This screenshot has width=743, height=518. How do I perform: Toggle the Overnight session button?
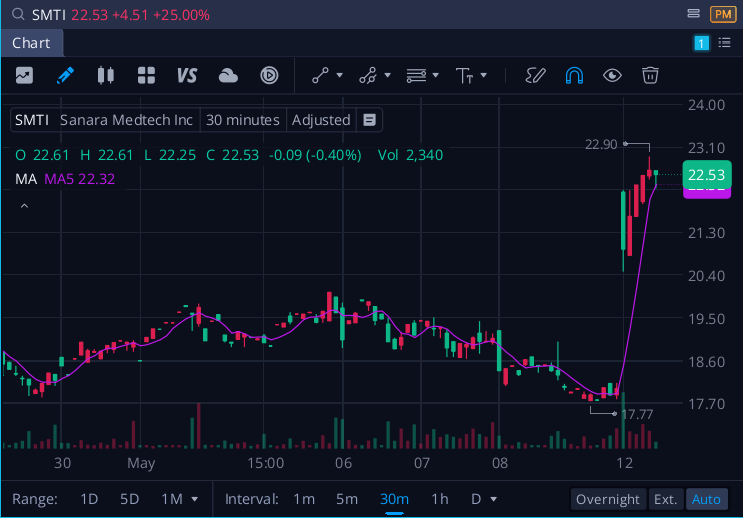tap(608, 499)
